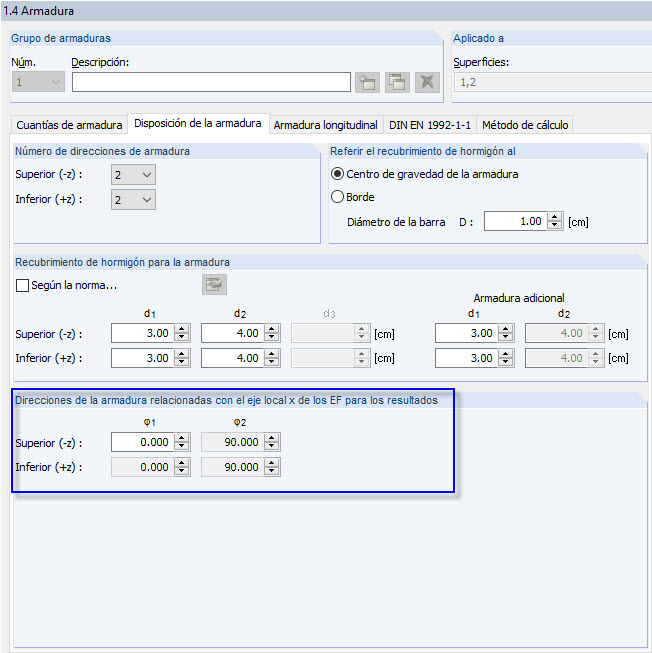Open concrete cover settings by standard
The image size is (652, 653).
pos(214,284)
